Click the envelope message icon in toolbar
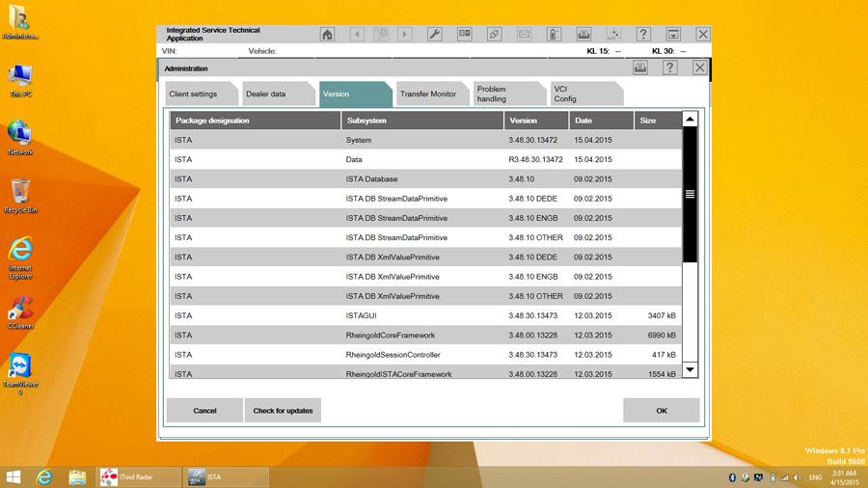The width and height of the screenshot is (868, 488). pyautogui.click(x=524, y=35)
